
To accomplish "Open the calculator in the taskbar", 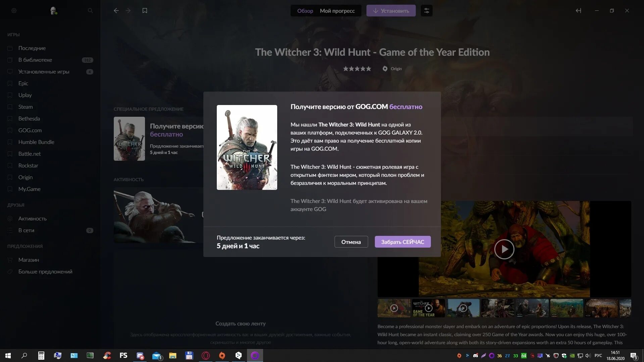I will pyautogui.click(x=41, y=355).
